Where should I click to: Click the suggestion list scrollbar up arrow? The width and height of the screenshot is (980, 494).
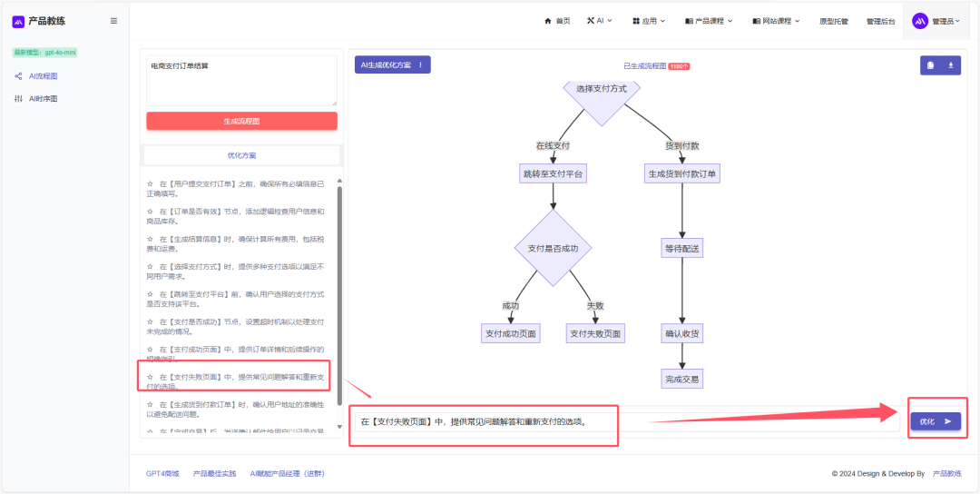(x=339, y=180)
